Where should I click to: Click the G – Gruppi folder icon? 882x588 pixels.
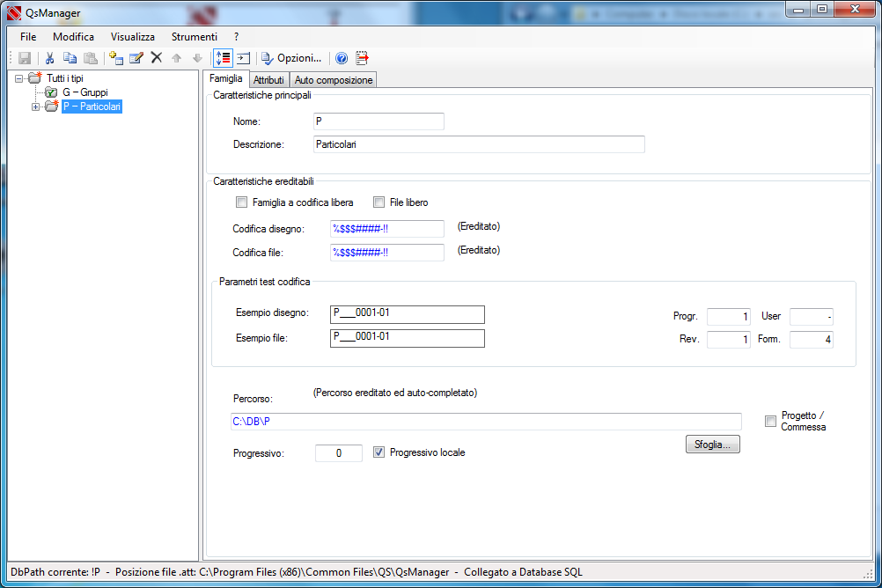point(51,92)
